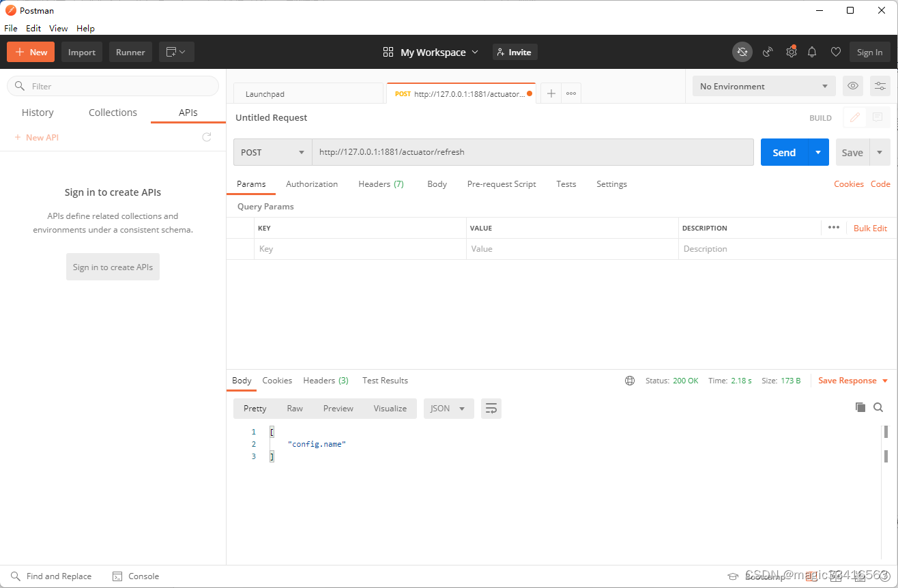898x588 pixels.
Task: Switch response view to Raw
Action: pos(295,408)
